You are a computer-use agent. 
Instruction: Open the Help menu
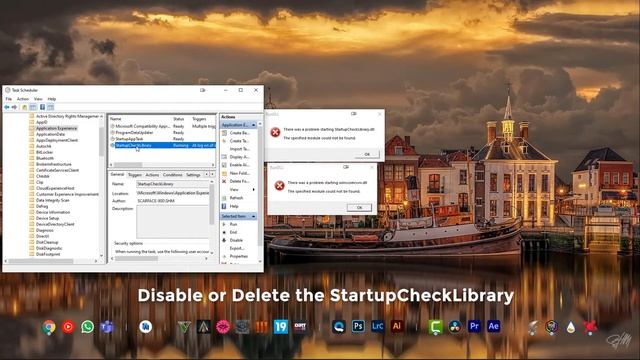51,99
